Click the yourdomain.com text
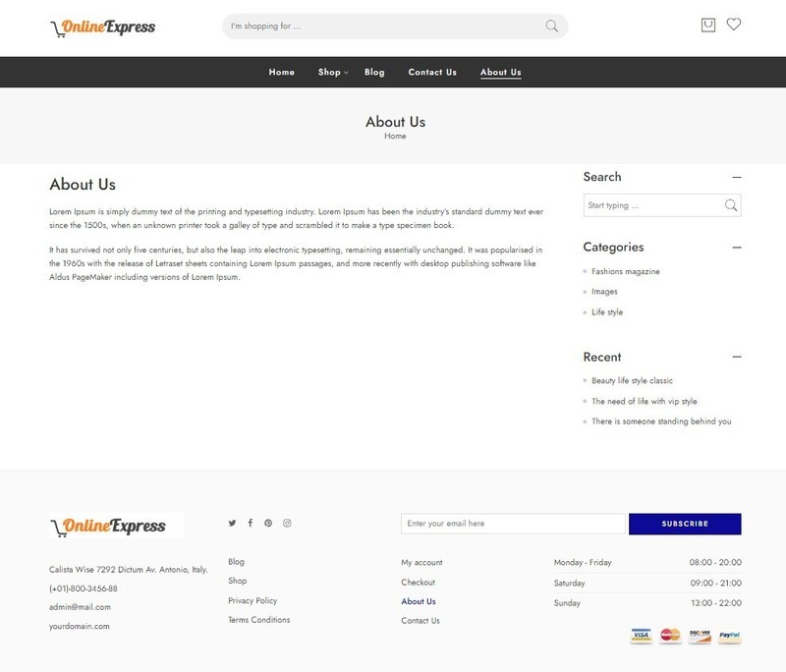Screen dimensions: 786x672 (x=80, y=626)
